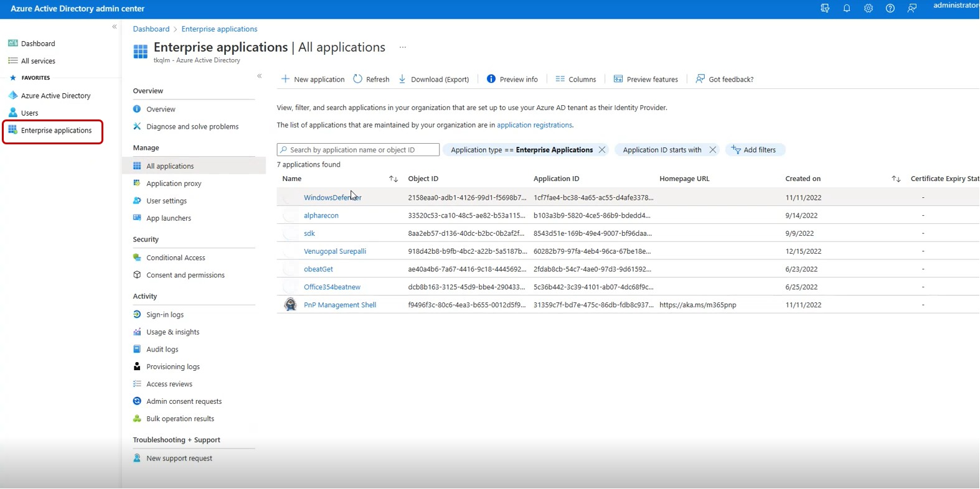Click the Preview features icon
The height and width of the screenshot is (489, 980).
tap(618, 79)
